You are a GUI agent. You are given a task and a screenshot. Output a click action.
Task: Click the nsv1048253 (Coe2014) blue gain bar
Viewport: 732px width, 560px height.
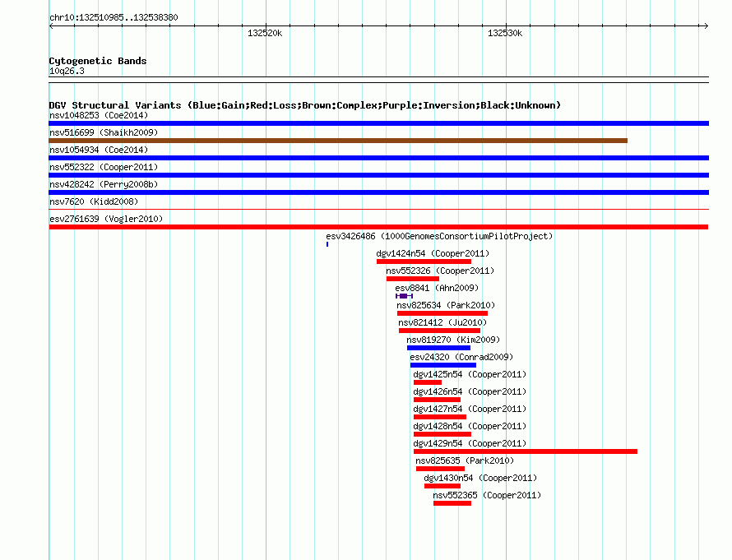378,123
